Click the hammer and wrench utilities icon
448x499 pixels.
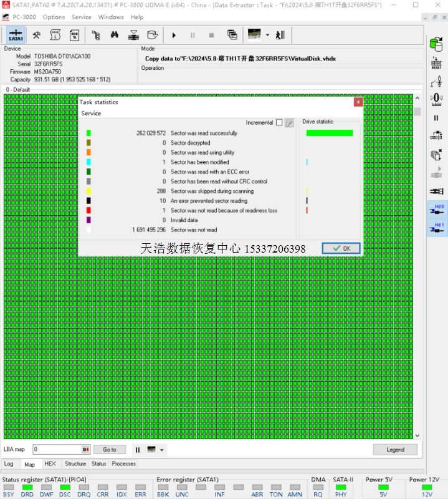37,35
